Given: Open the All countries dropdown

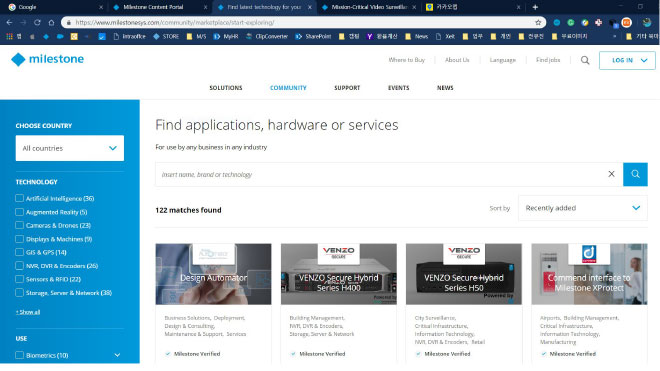Looking at the screenshot, I should coord(70,148).
